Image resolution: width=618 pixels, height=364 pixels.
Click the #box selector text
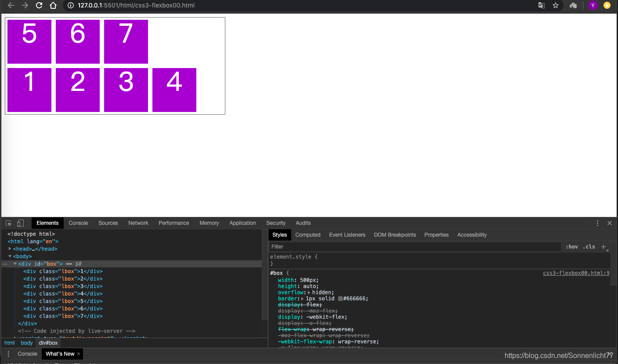(x=277, y=273)
